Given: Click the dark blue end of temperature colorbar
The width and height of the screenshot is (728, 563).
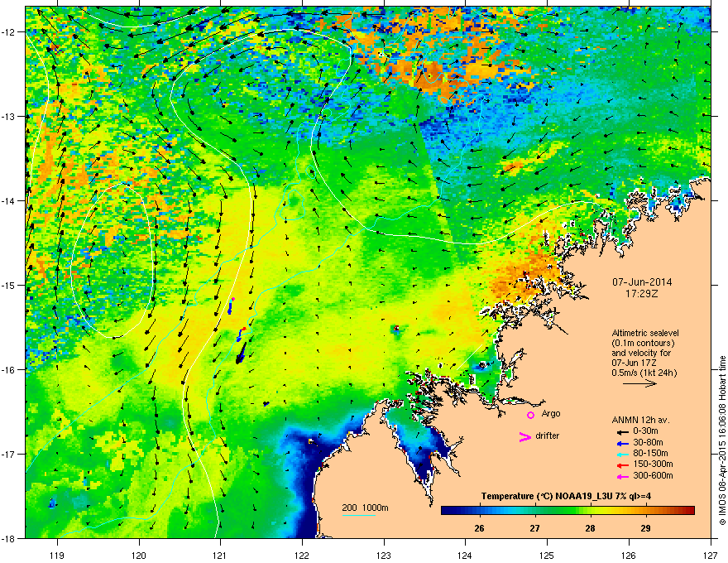Looking at the screenshot, I should tap(450, 511).
